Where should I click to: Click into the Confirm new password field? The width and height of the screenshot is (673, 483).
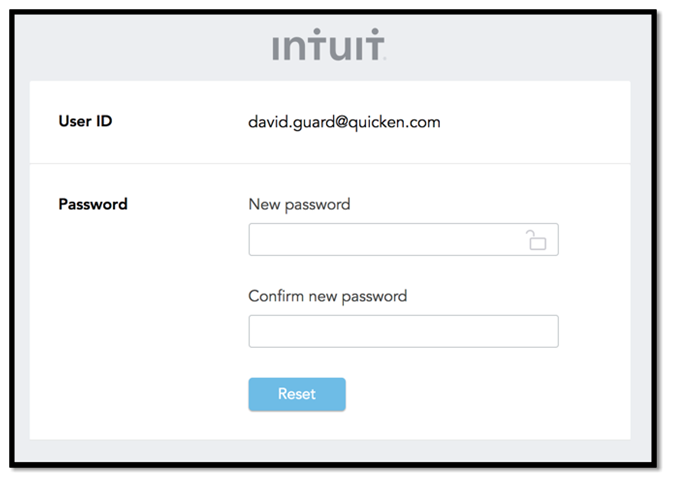point(403,331)
